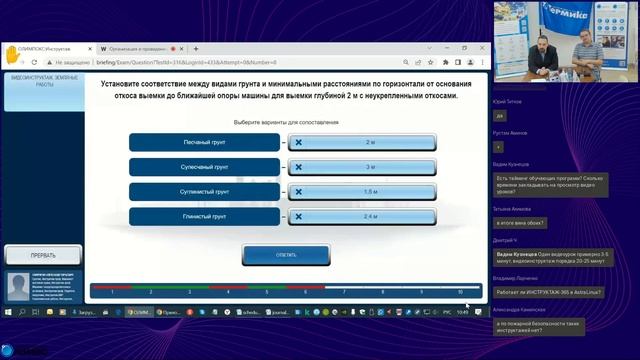
Task: Jump to question 7 on progress bar
Action: pyautogui.click(x=344, y=292)
